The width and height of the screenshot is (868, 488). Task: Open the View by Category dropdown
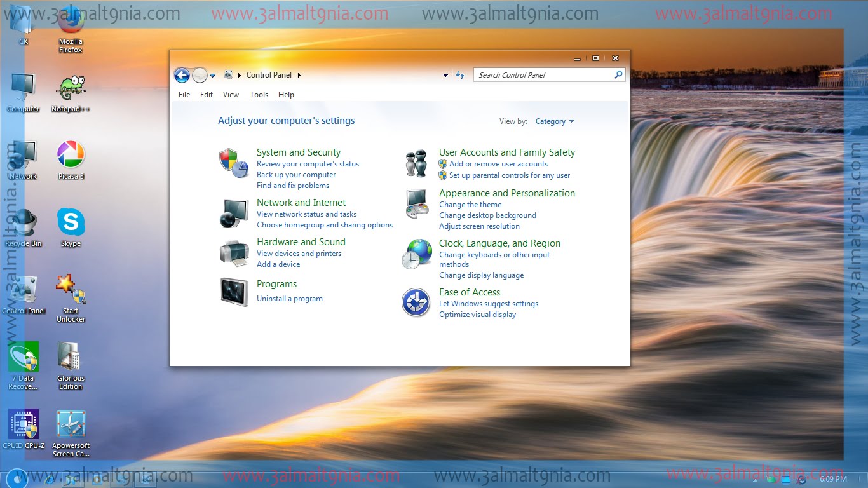tap(554, 121)
